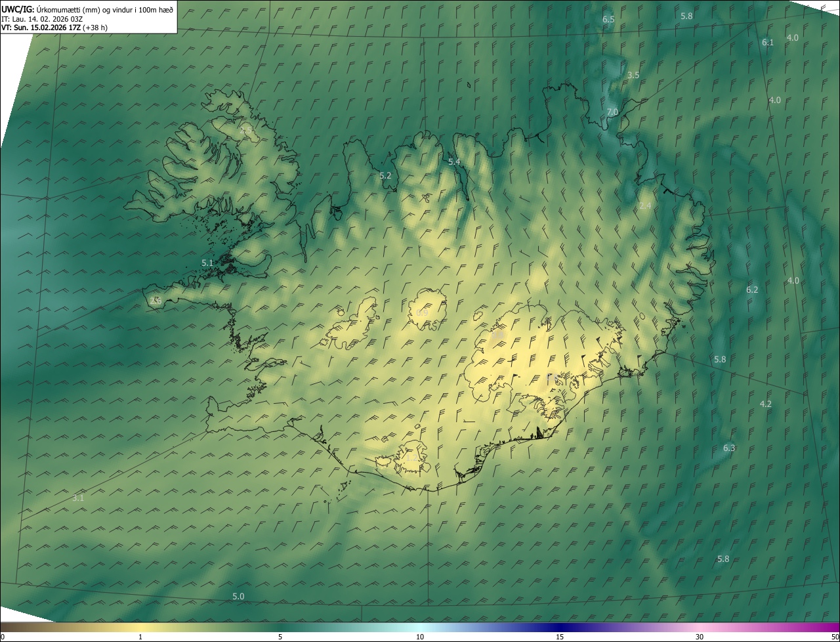Click the '6.3' value label on the map
This screenshot has width=840, height=642.
pyautogui.click(x=729, y=448)
